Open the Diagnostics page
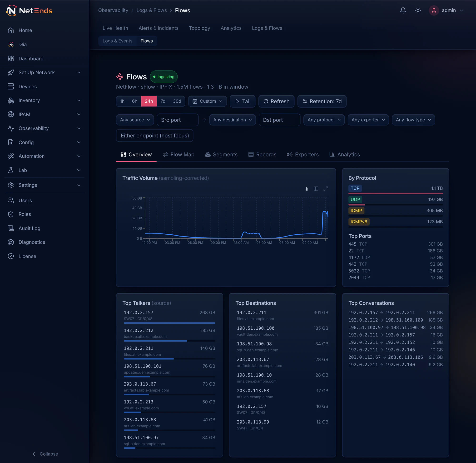 45,242
